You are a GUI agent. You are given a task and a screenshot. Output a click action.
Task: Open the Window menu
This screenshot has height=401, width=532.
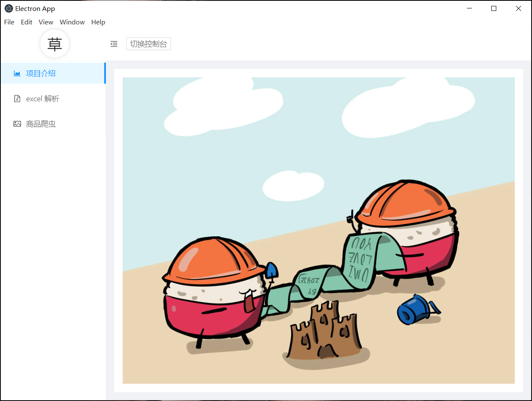click(x=72, y=22)
